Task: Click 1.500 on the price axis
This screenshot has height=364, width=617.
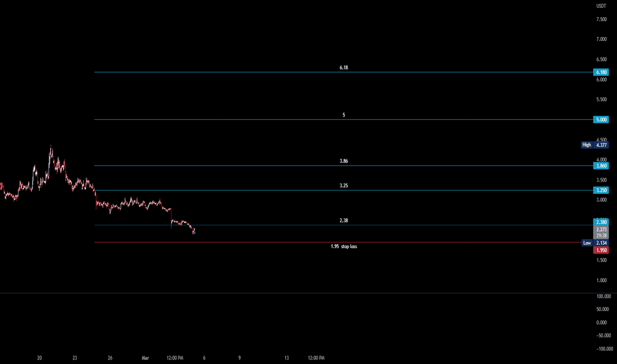Action: point(601,260)
